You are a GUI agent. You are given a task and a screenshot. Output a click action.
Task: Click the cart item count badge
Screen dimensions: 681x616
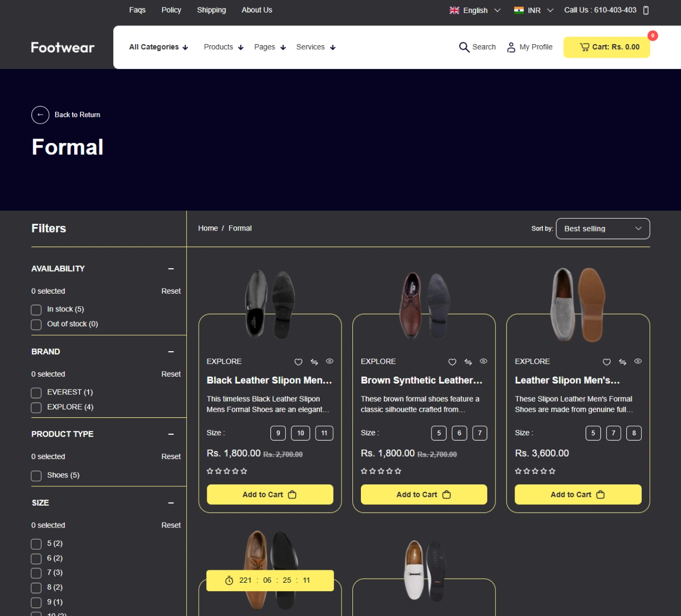tap(653, 36)
